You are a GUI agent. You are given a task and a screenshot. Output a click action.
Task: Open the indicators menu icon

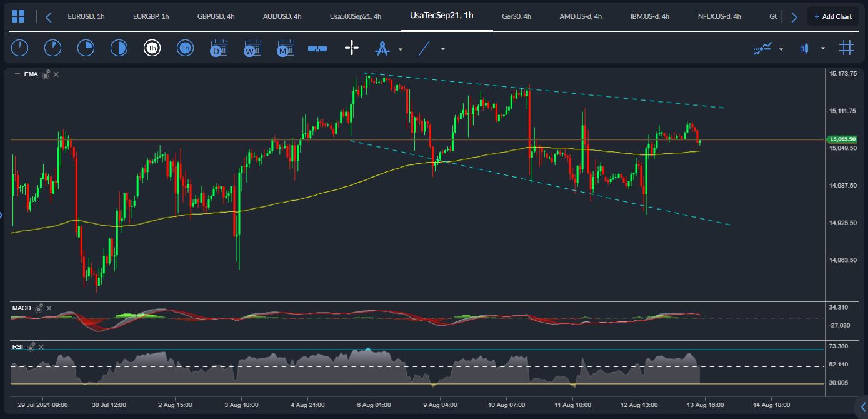pos(762,48)
